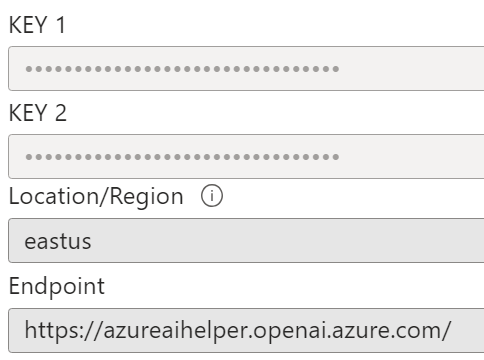The width and height of the screenshot is (484, 360).
Task: Click blank space after eastus text
Action: pos(287,240)
